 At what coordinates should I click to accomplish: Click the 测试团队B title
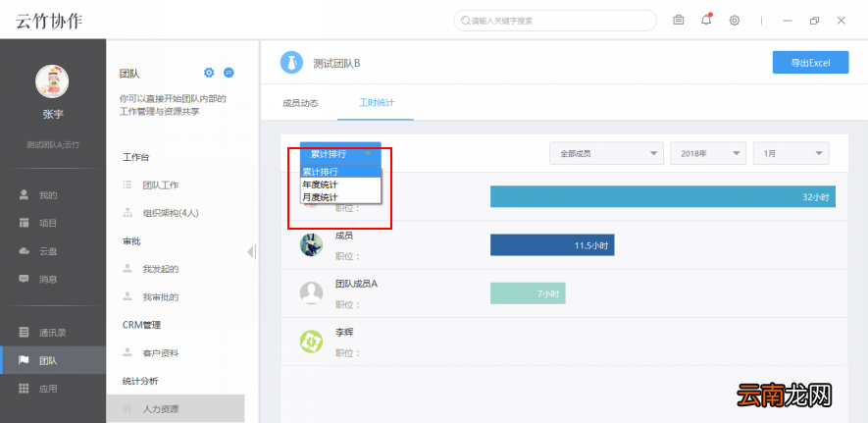(336, 63)
